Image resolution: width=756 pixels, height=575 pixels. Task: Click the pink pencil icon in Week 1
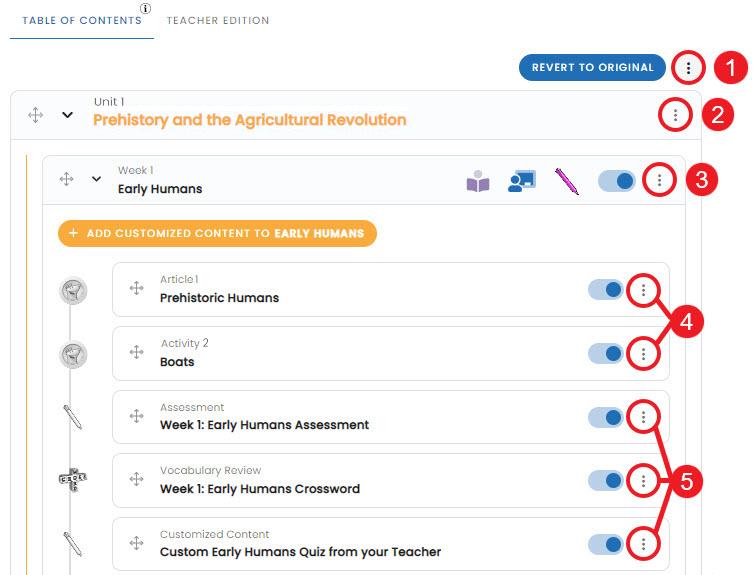click(567, 181)
